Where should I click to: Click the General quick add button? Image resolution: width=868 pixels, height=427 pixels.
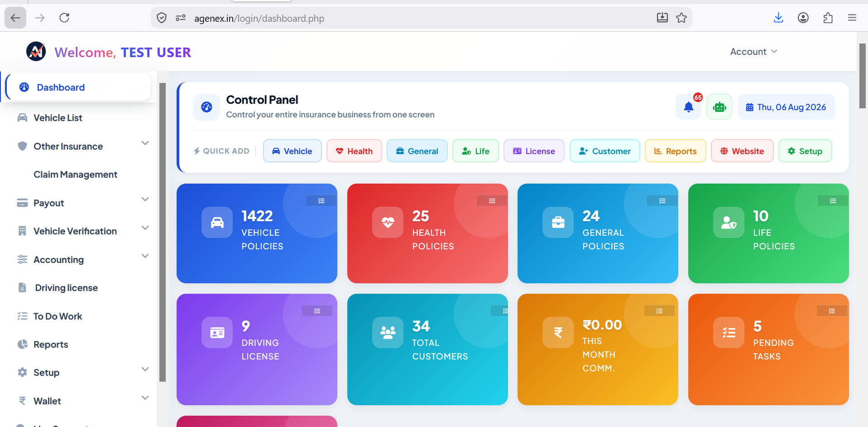click(417, 151)
